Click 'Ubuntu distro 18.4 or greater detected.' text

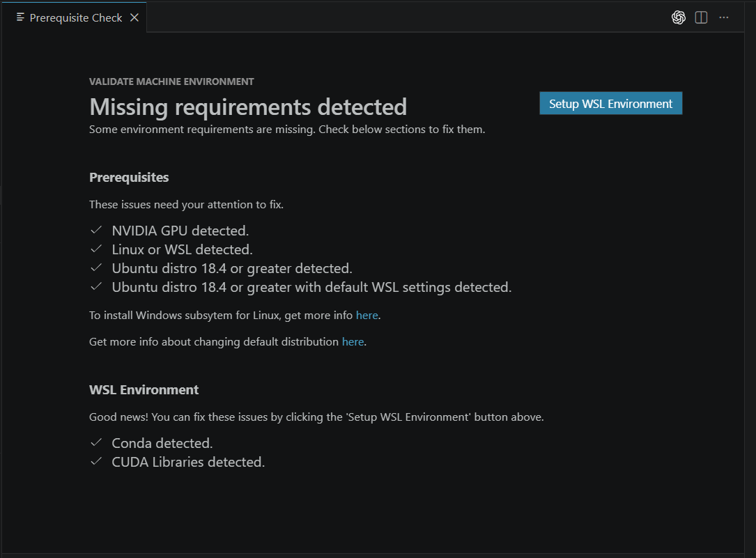coord(232,268)
